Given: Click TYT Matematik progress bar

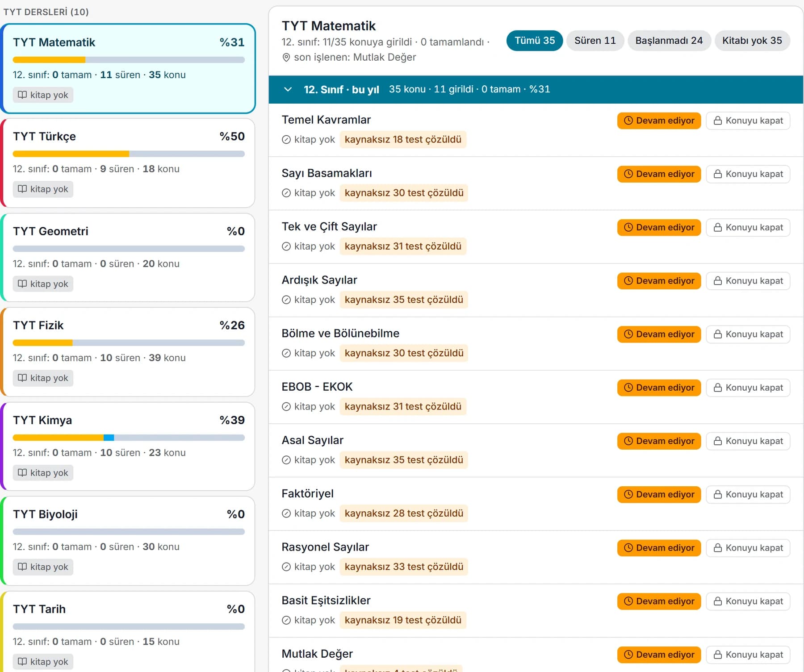Looking at the screenshot, I should pos(129,60).
